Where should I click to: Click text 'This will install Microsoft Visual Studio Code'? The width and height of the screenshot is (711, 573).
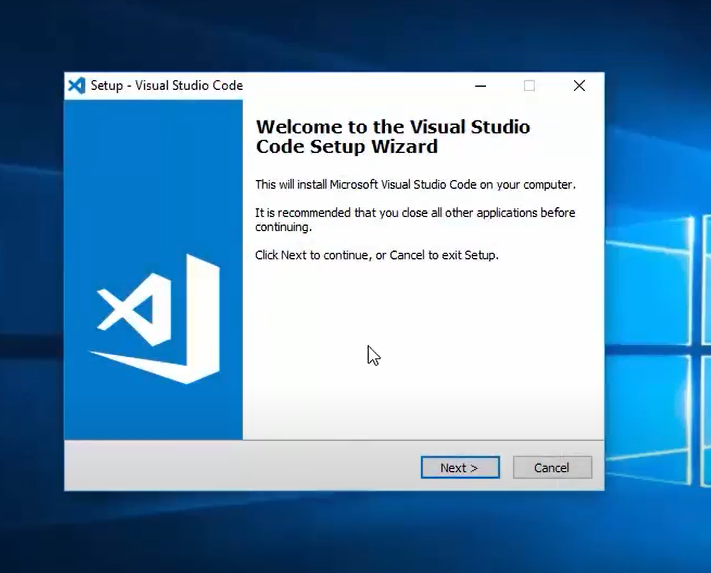coord(366,185)
